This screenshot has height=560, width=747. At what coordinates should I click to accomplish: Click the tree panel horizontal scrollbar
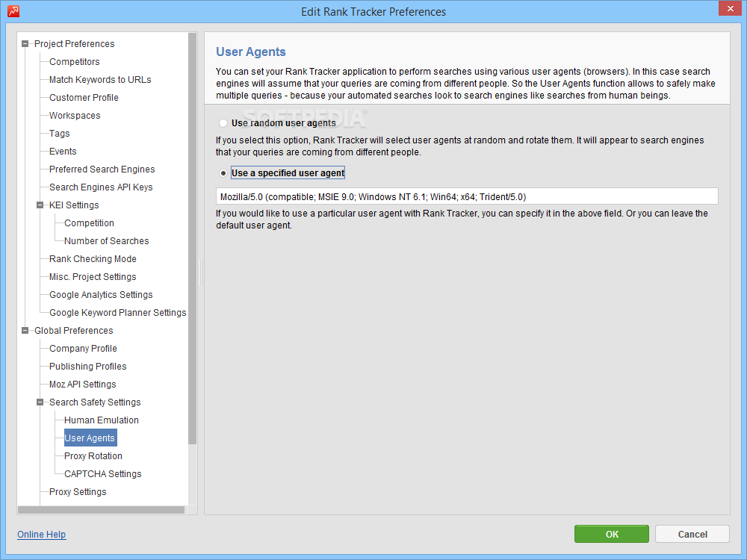click(x=101, y=510)
